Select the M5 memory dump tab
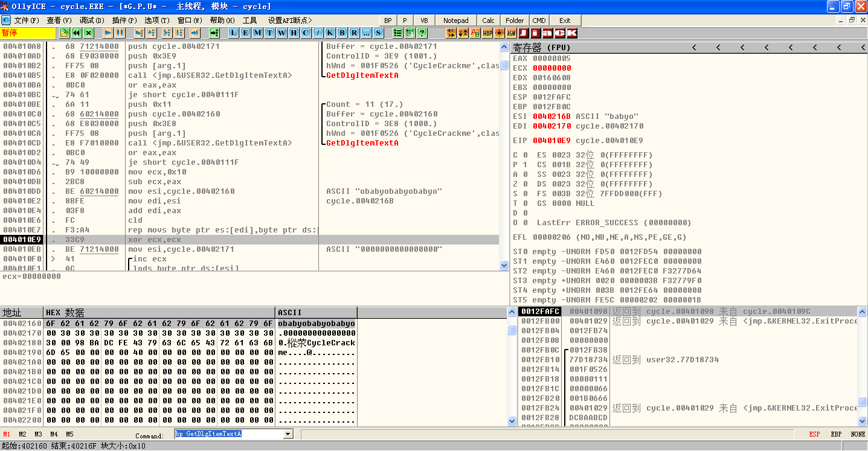Screen dimensions: 868x451 [69, 434]
